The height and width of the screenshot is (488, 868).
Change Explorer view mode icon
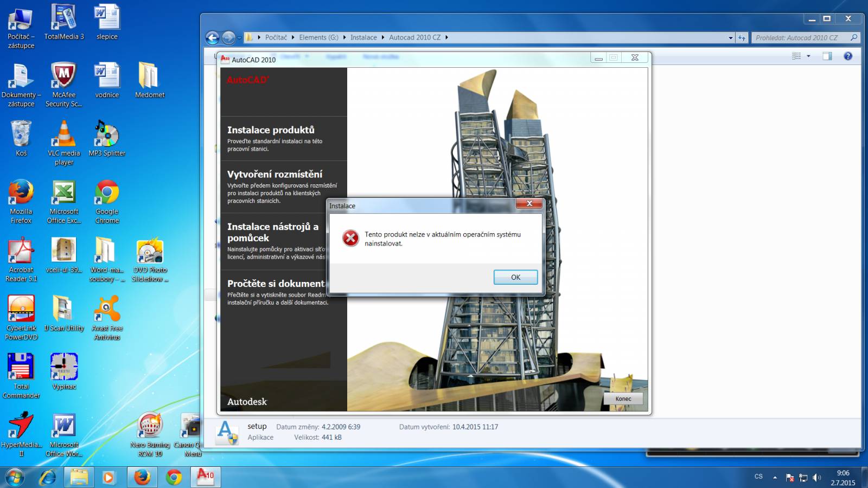(x=796, y=56)
